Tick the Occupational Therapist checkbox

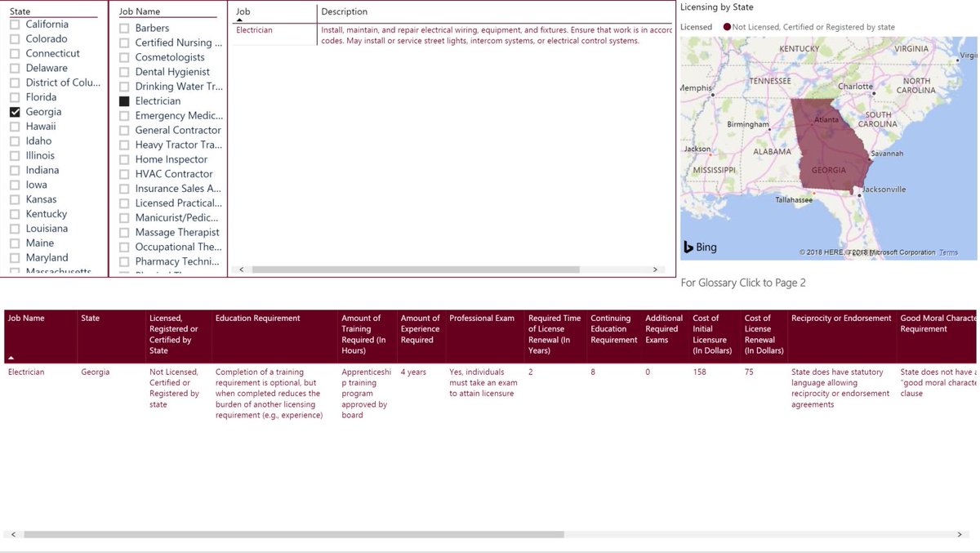pos(124,248)
